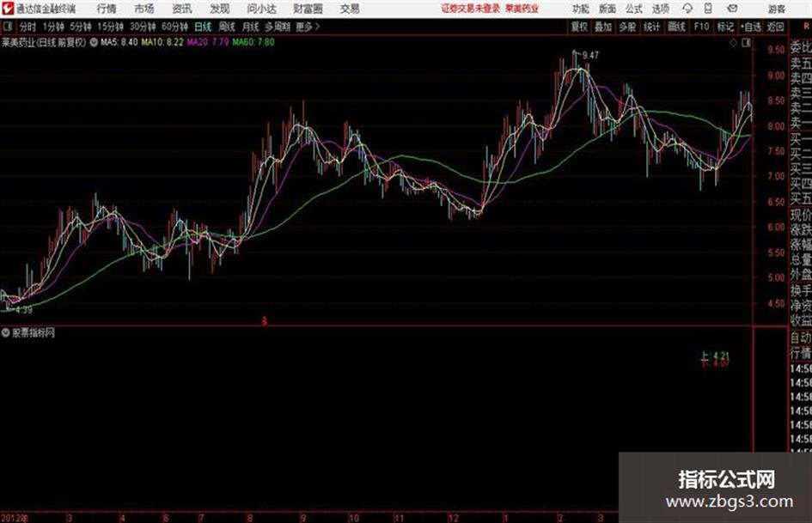Click the MA5: 8.40 indicator label
Viewport: 812px width, 523px height.
tap(119, 42)
